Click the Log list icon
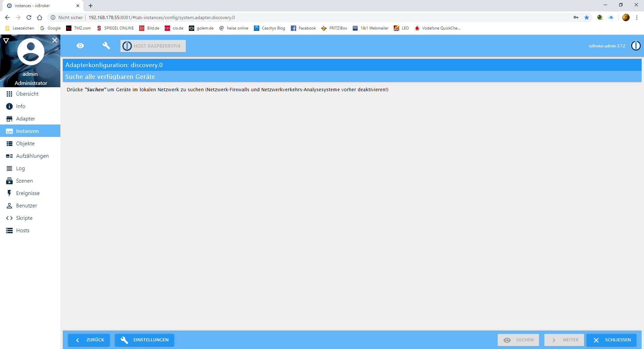This screenshot has width=644, height=349. pyautogui.click(x=9, y=168)
